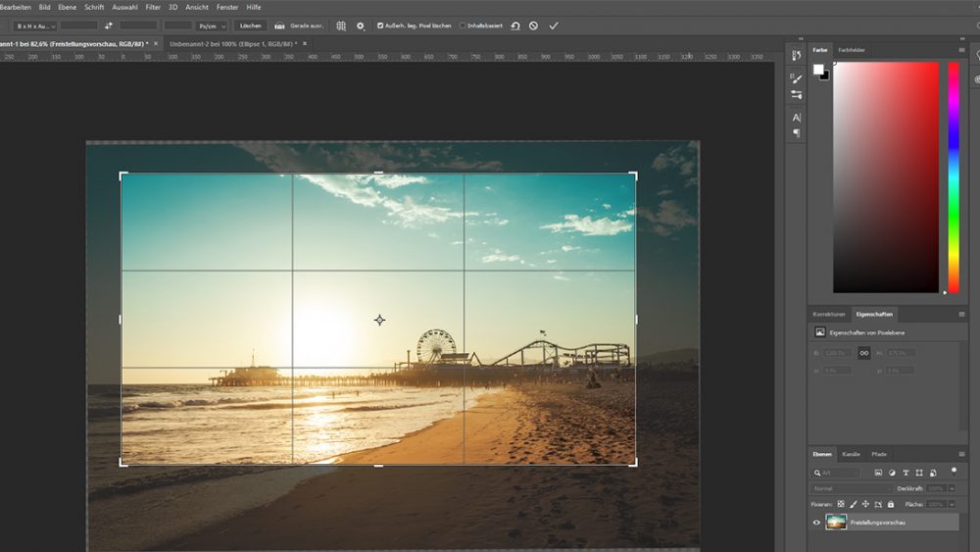
Task: Toggle Außerh. lieg. Pixel löschen checkbox
Action: click(x=380, y=25)
